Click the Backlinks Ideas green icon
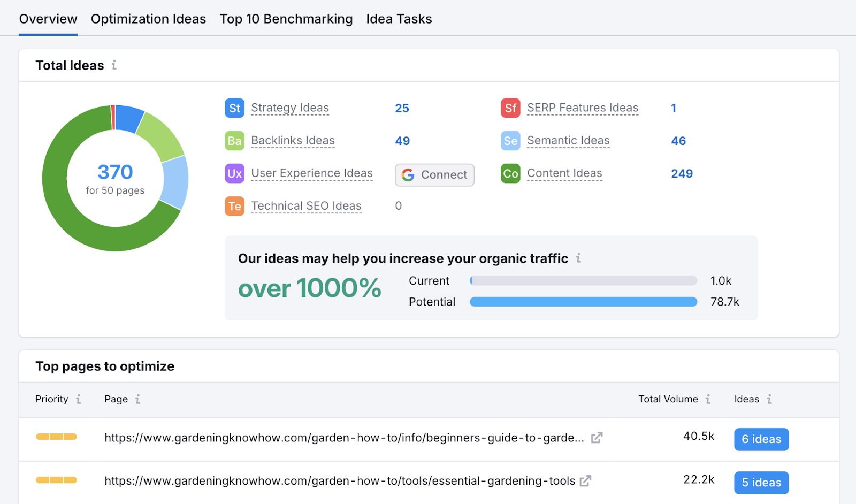This screenshot has height=504, width=856. point(234,140)
